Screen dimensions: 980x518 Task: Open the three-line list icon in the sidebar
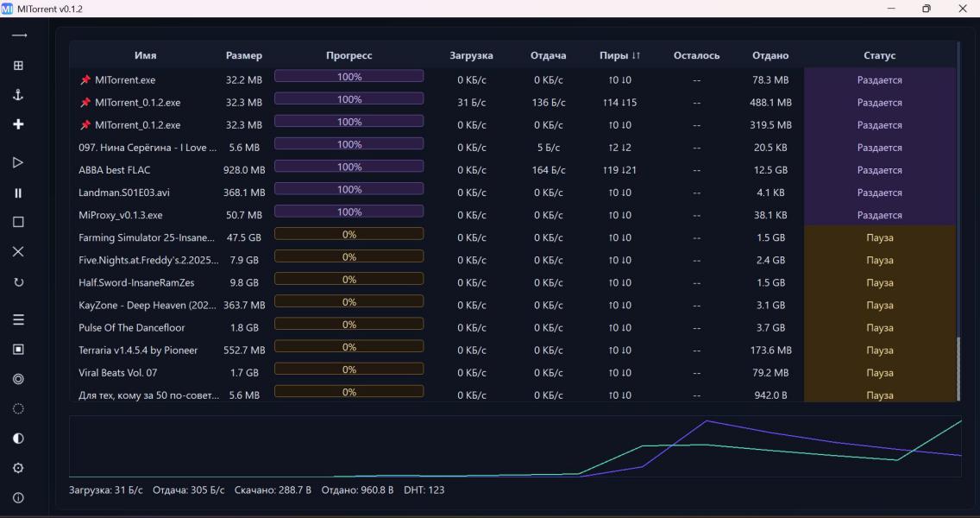tap(18, 319)
